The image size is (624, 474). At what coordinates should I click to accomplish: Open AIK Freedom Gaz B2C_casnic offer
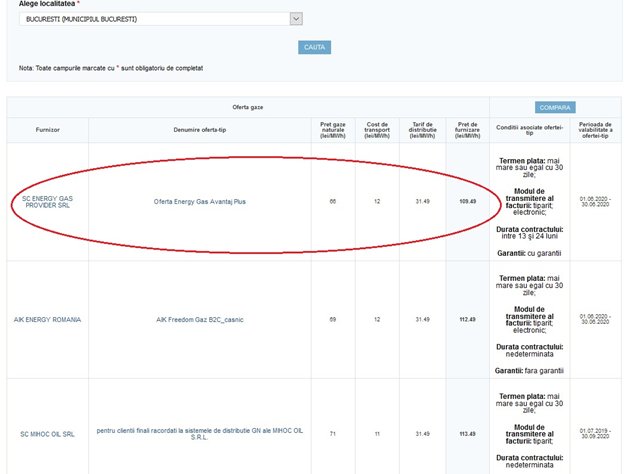click(200, 319)
